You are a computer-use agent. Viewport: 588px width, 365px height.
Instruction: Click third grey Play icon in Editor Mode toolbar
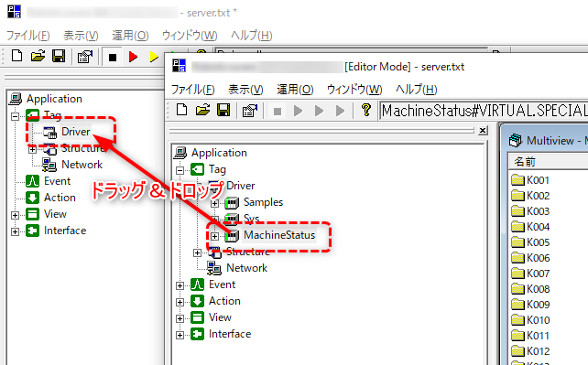340,111
